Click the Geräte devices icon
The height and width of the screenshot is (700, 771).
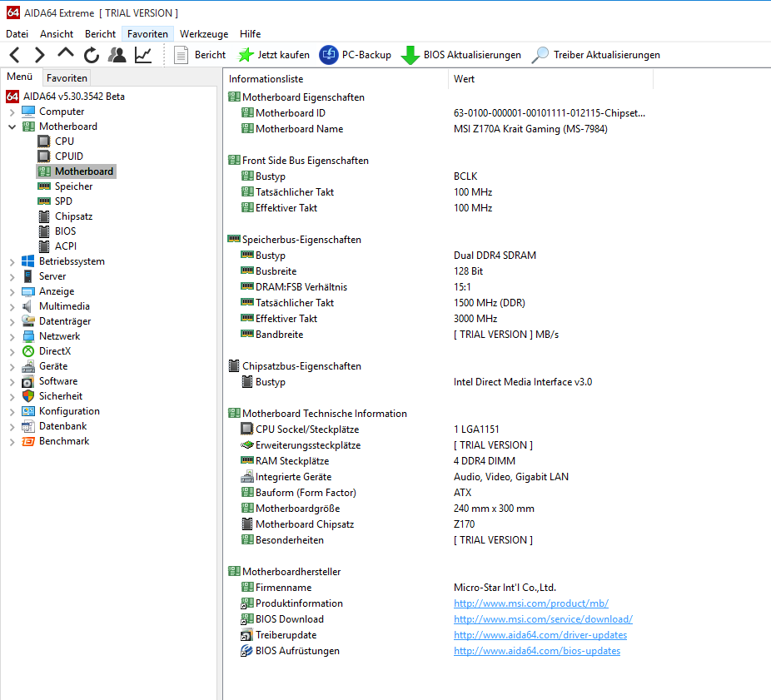click(28, 366)
